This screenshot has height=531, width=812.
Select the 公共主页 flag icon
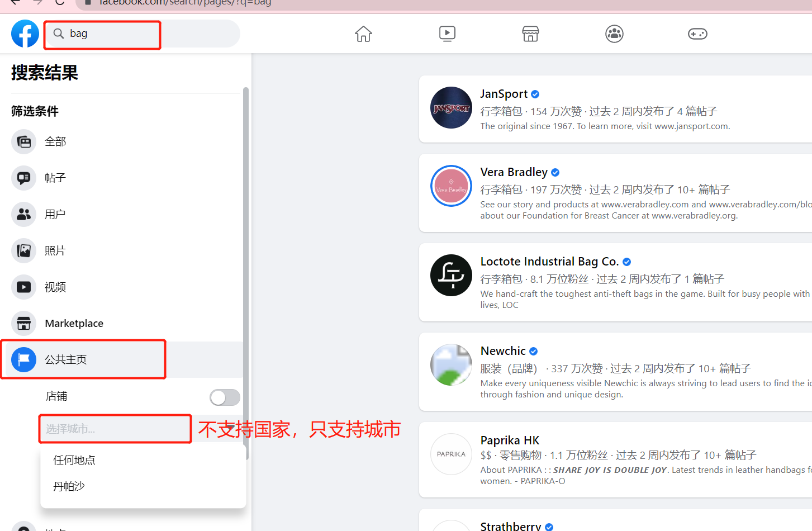[23, 360]
